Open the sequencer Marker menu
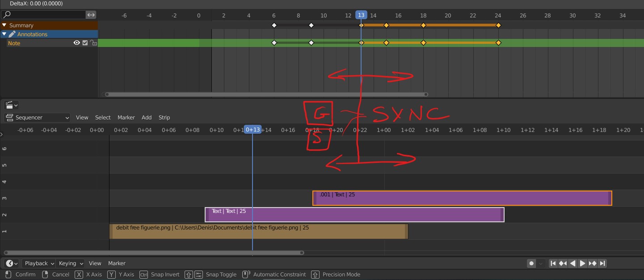Screen dimensions: 644x280 (126, 118)
